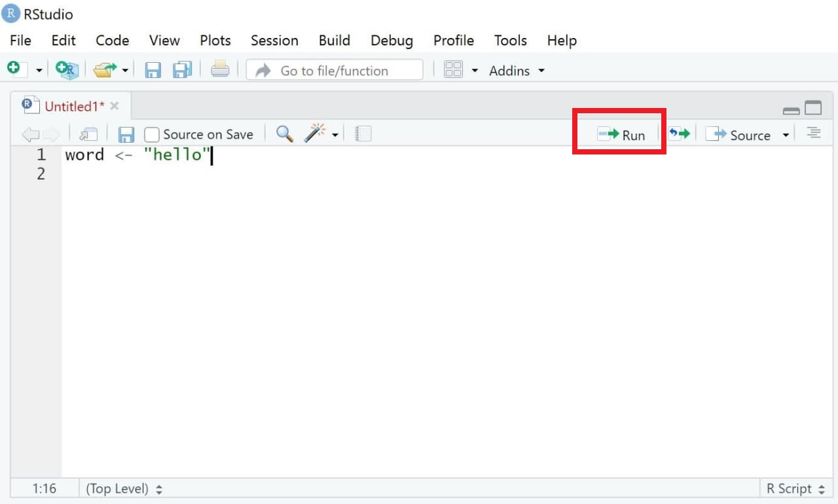
Task: Enable Source on Save
Action: click(x=152, y=134)
